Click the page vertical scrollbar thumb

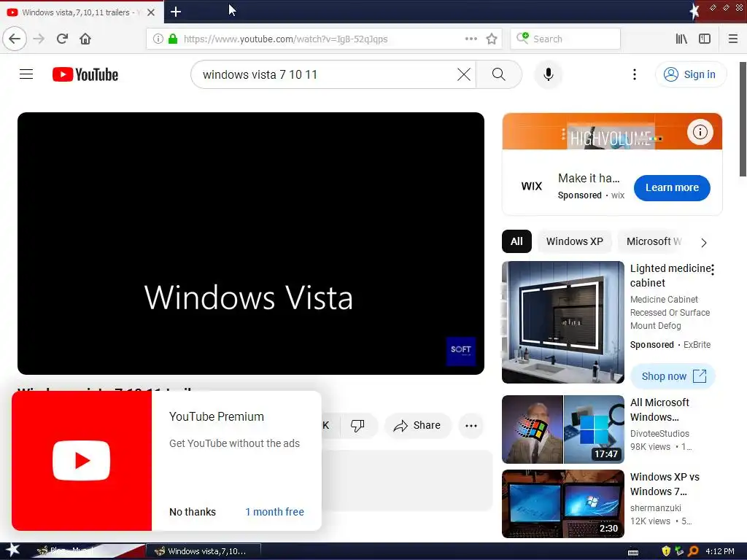pos(743,119)
